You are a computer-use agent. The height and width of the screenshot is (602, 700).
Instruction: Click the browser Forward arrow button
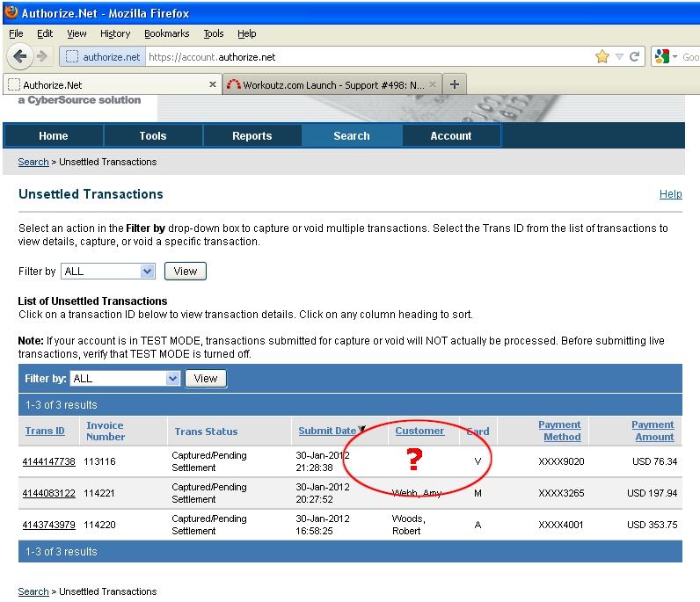point(42,56)
